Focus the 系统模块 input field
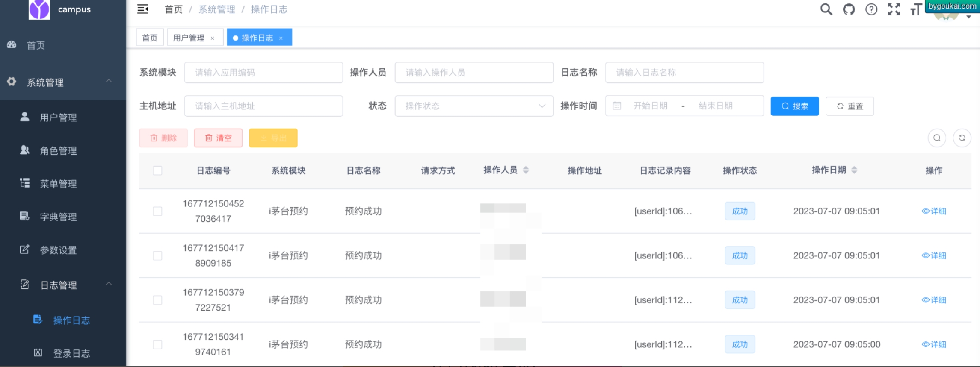980x367 pixels. pos(264,72)
